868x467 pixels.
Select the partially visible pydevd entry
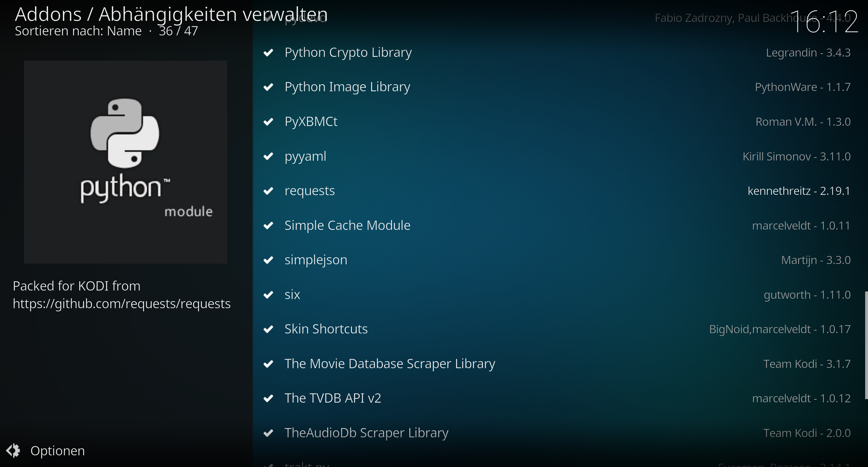(558, 18)
